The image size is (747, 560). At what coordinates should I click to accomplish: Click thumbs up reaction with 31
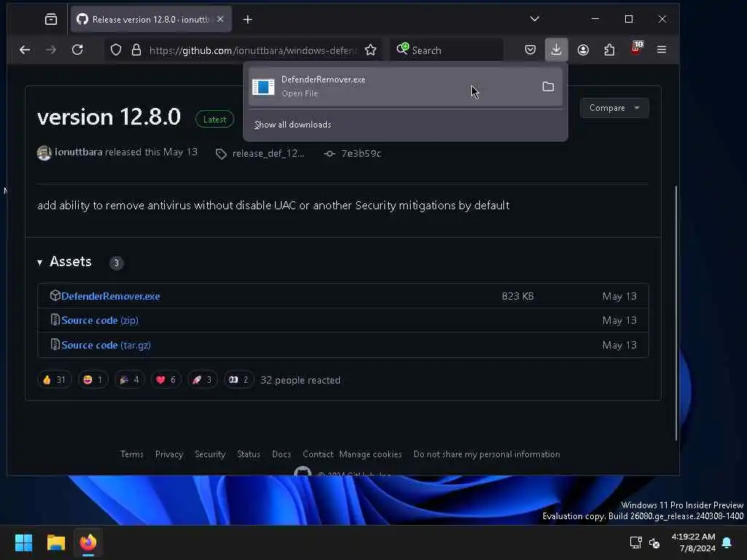[54, 379]
